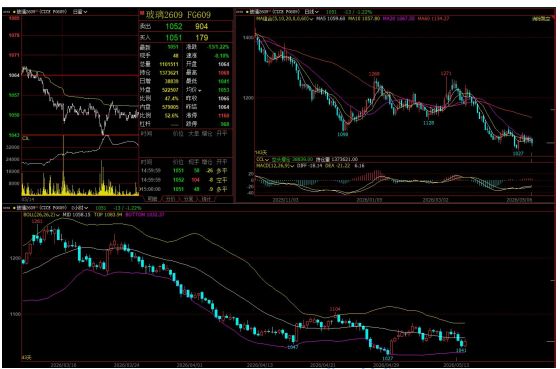The height and width of the screenshot is (369, 560).
Task: Click the MA60 1134.27 readout
Action: tap(433, 19)
